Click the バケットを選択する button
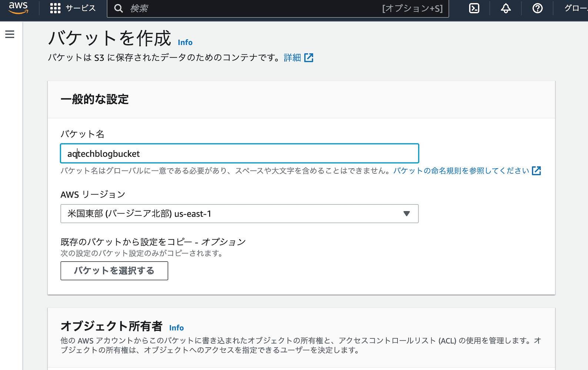Screen dimensions: 588x370 click(114, 271)
